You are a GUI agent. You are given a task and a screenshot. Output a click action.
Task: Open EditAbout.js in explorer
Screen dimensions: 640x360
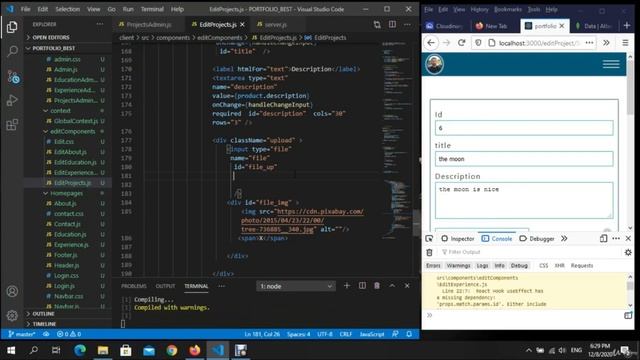[70, 152]
